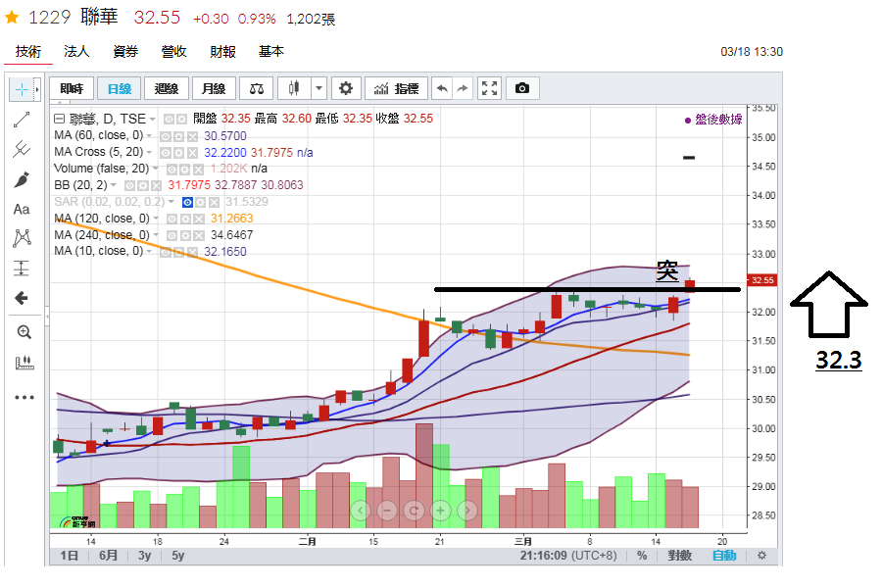Select the XABCD pattern tool
This screenshot has height=588, width=882.
(x=22, y=238)
